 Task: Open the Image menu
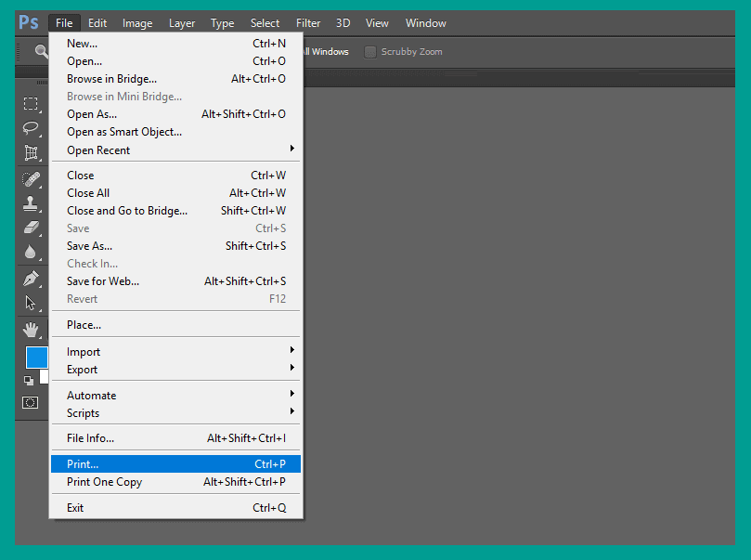click(x=137, y=23)
